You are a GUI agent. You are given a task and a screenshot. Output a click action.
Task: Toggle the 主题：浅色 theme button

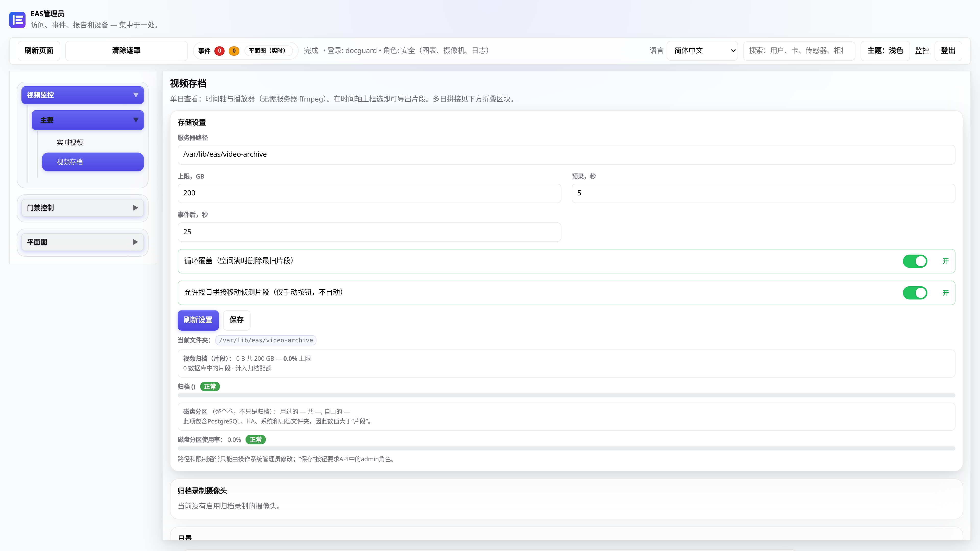(x=885, y=51)
